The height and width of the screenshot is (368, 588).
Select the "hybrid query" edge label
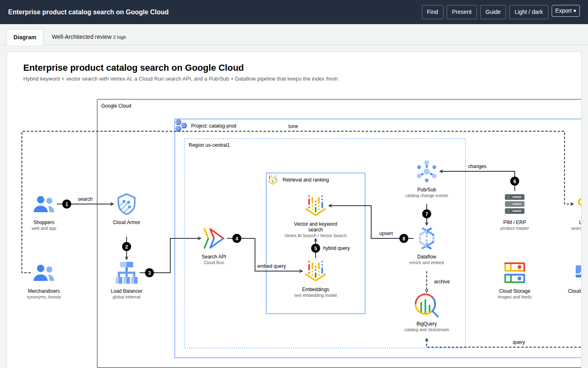click(336, 248)
